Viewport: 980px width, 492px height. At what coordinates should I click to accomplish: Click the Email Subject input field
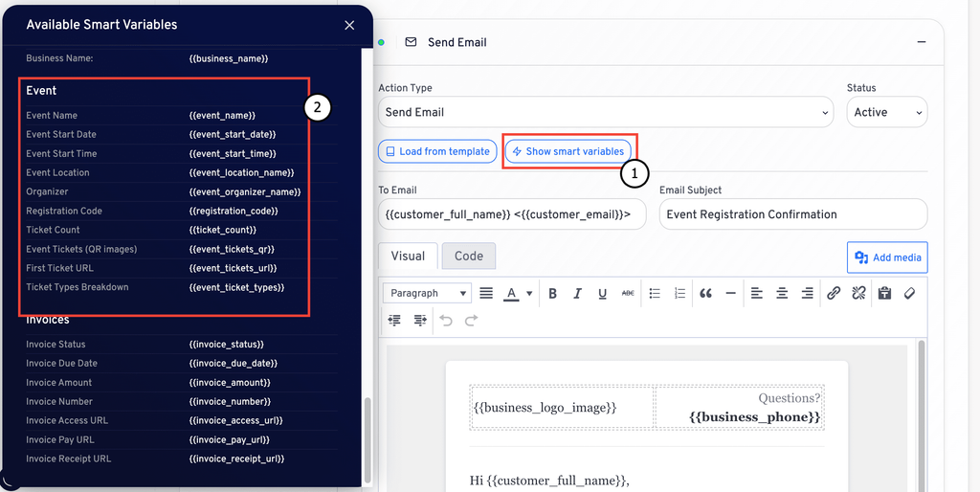click(x=793, y=214)
